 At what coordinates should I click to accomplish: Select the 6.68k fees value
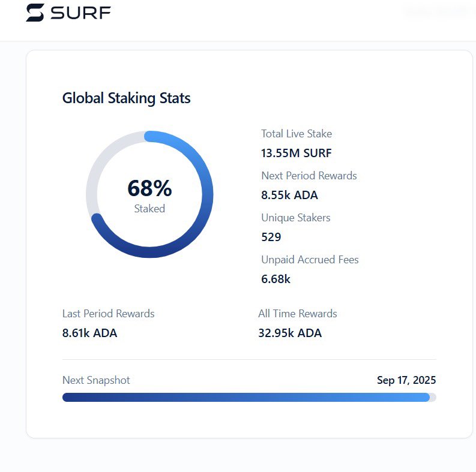tap(276, 279)
